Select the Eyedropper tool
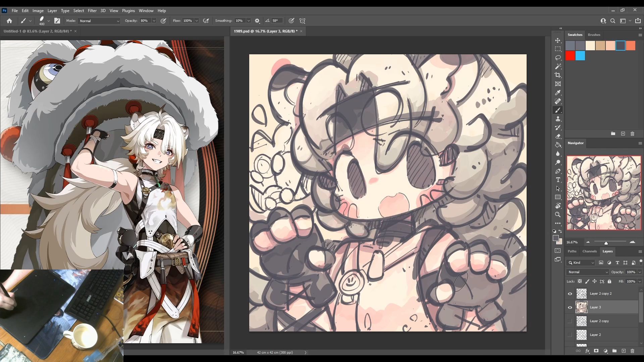This screenshot has width=644, height=362. [558, 93]
